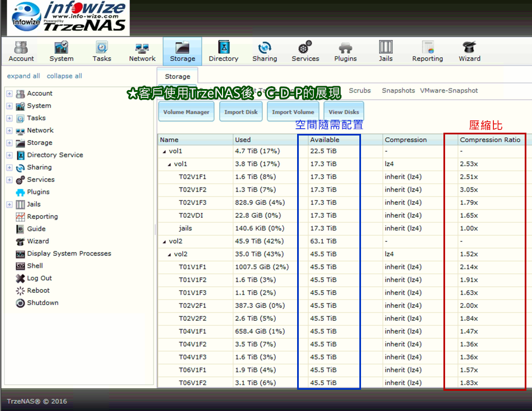Image resolution: width=532 pixels, height=411 pixels.
Task: Open the Jails toolbar icon
Action: [x=386, y=51]
